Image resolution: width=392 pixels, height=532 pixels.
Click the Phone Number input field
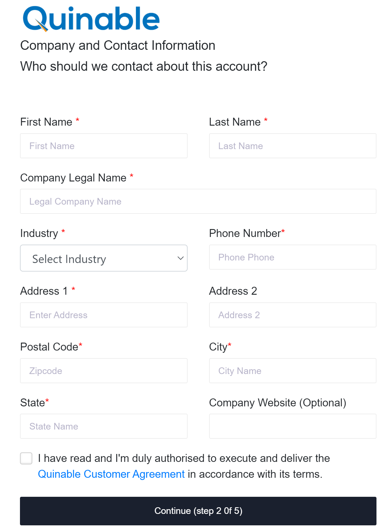click(x=292, y=257)
